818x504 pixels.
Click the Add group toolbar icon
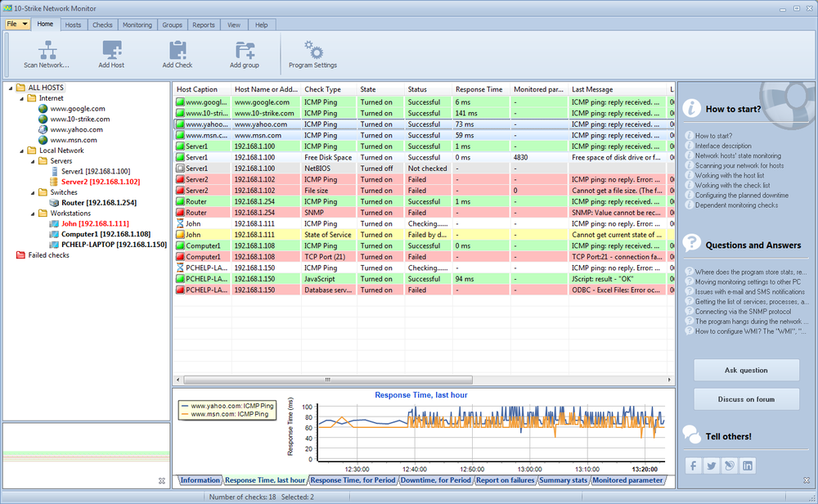tap(245, 52)
